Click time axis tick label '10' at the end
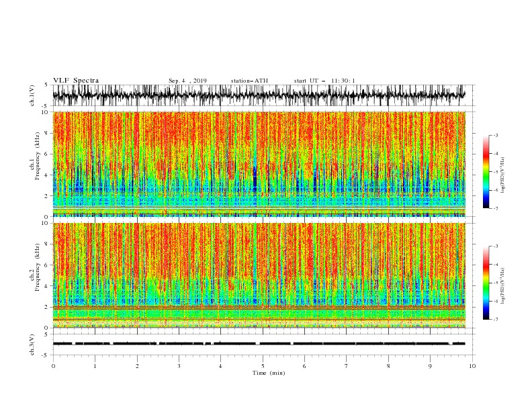This screenshot has width=532, height=411. point(472,366)
